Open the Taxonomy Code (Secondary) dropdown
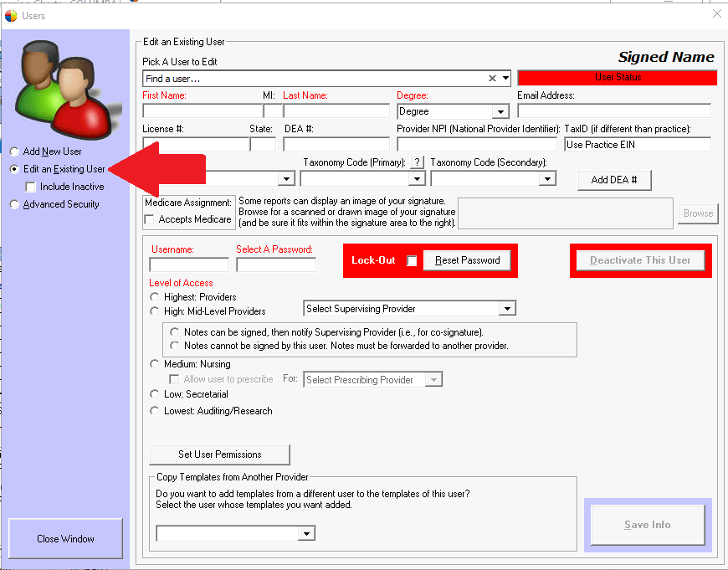 (x=547, y=179)
